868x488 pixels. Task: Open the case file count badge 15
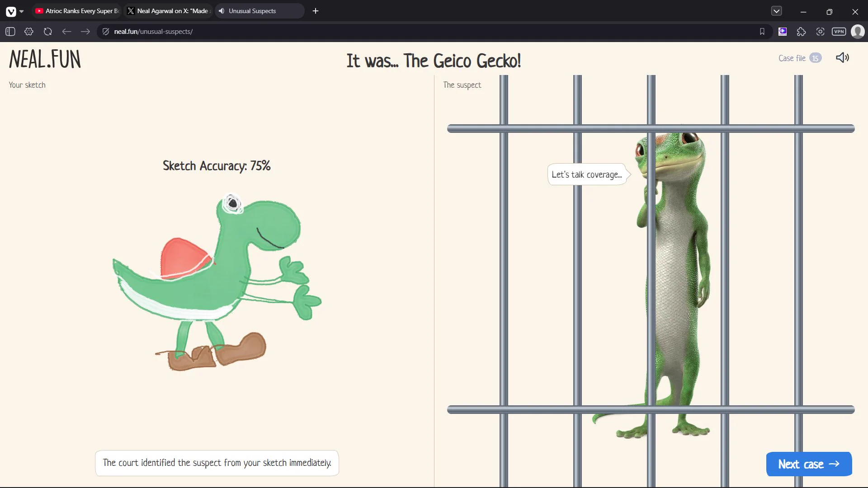[x=815, y=58]
